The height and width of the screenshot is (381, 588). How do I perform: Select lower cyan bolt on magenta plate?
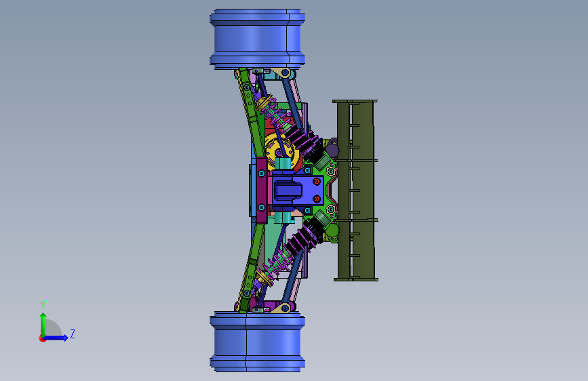pyautogui.click(x=262, y=207)
